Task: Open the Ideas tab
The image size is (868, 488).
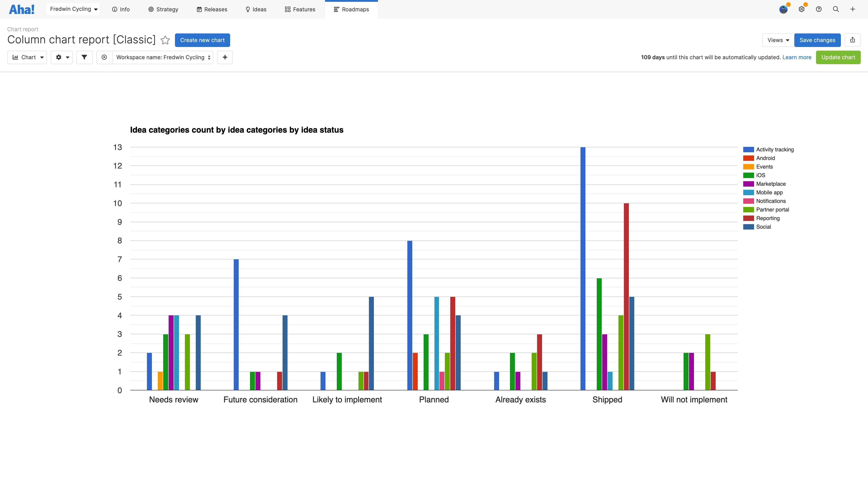Action: pos(256,9)
